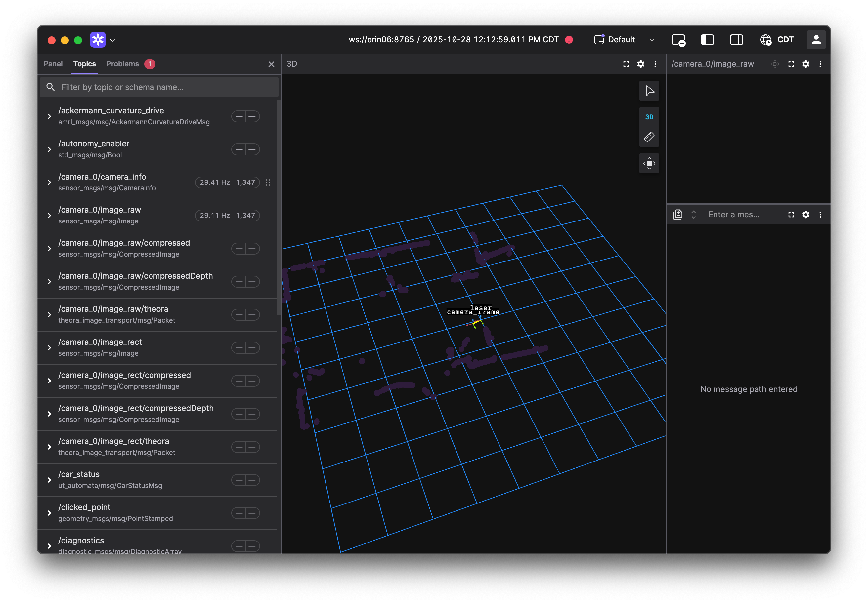868x603 pixels.
Task: Toggle the 3D camera perspective button
Action: (x=649, y=117)
